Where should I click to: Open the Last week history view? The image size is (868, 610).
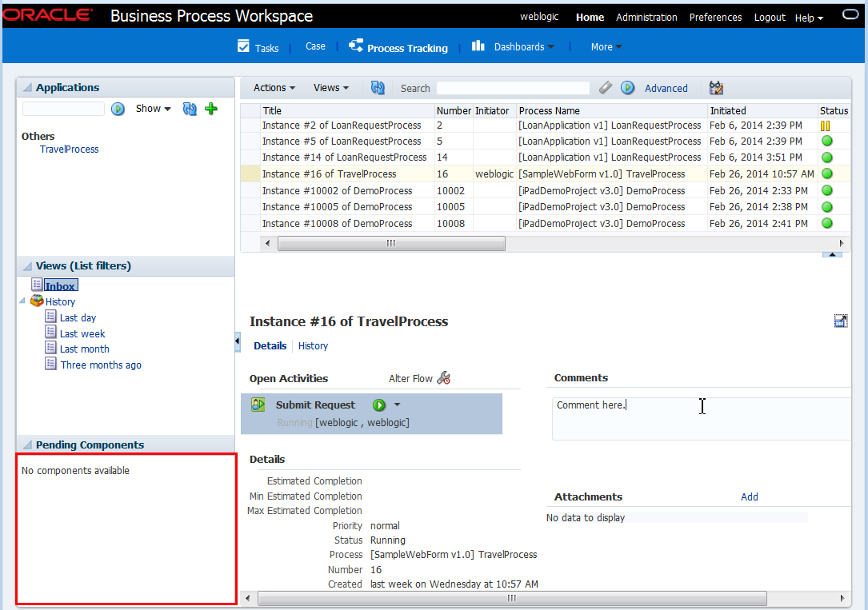[x=82, y=333]
